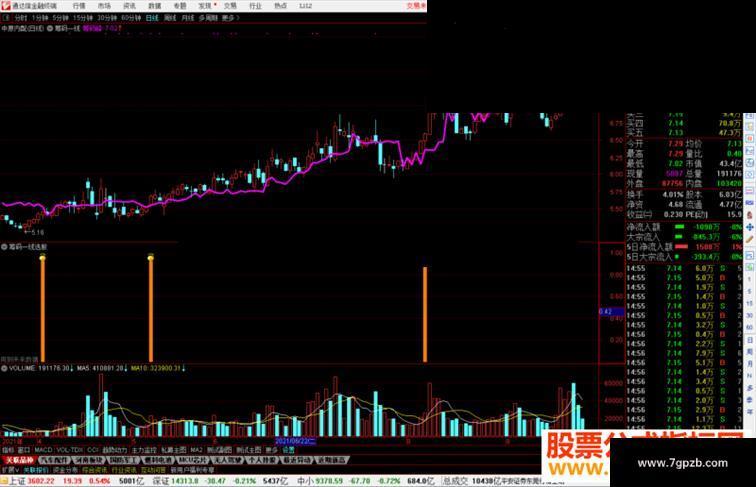Select the 周线 weekly period tab
This screenshot has width=756, height=487.
(x=170, y=18)
